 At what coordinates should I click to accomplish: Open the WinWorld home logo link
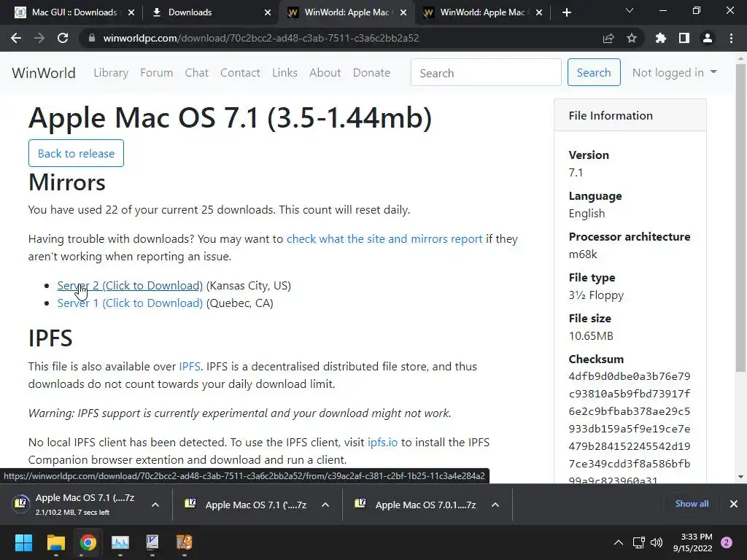tap(44, 73)
